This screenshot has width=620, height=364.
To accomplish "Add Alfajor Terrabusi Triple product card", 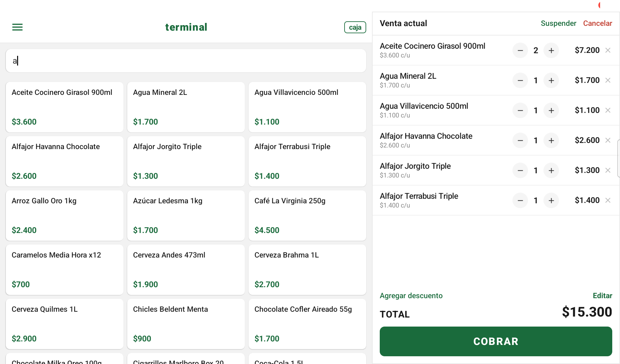I will [307, 161].
